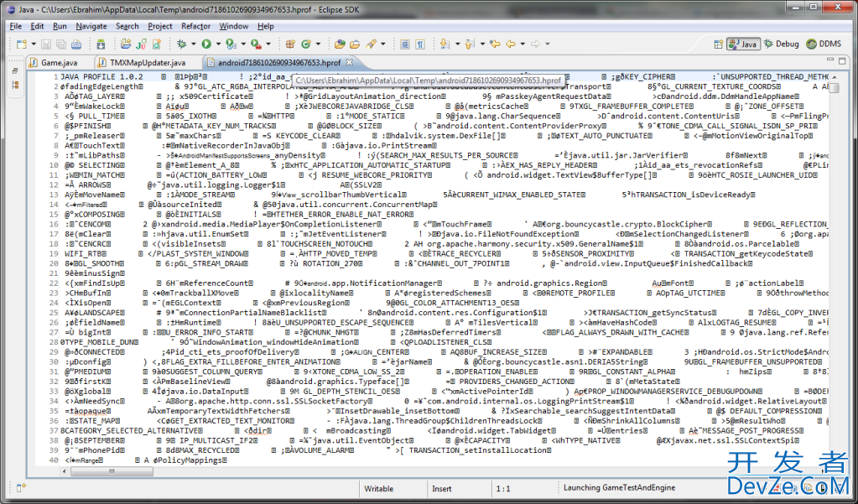Click the Print icon in the toolbar
Screen dimensions: 858x504
[x=76, y=44]
